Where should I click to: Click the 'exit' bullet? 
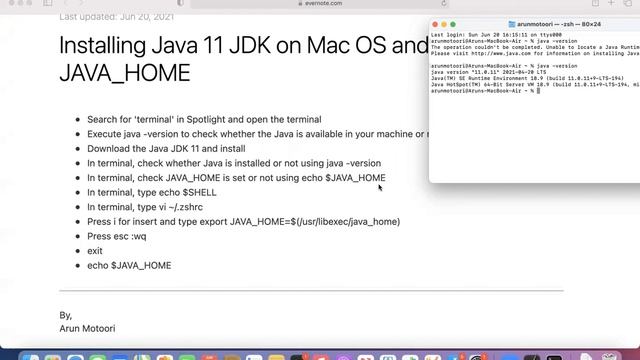(x=95, y=251)
